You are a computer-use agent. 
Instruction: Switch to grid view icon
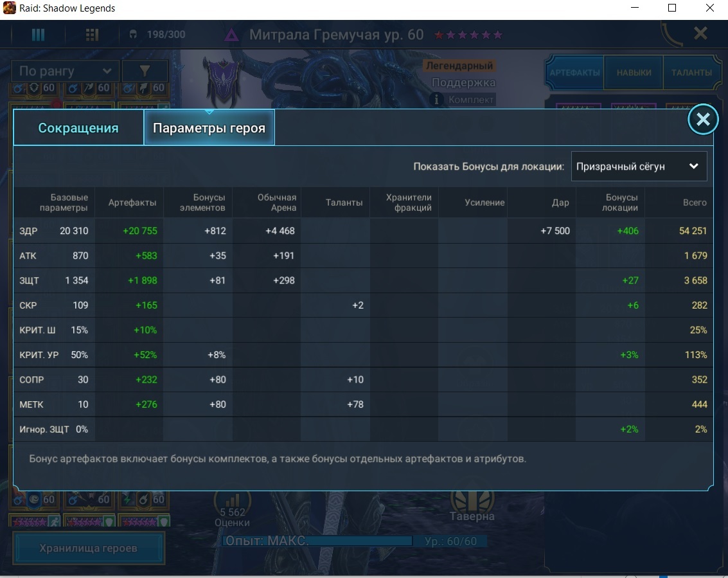point(92,35)
